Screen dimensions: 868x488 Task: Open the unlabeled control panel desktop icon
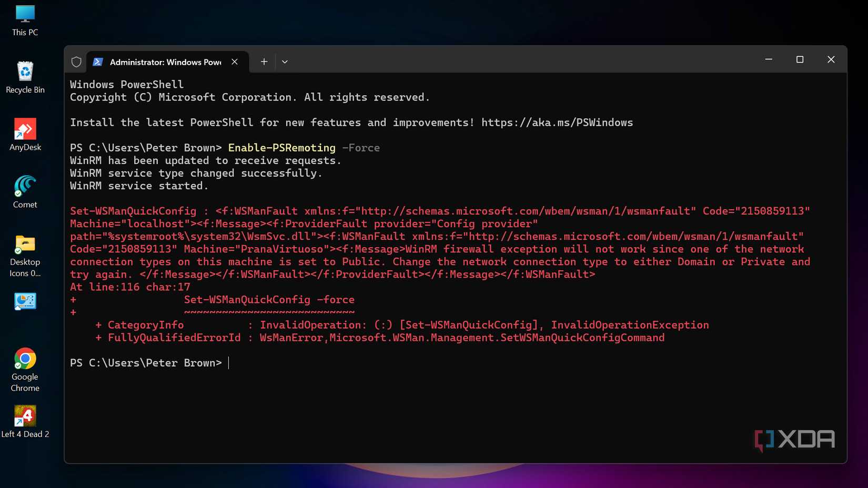tap(25, 301)
